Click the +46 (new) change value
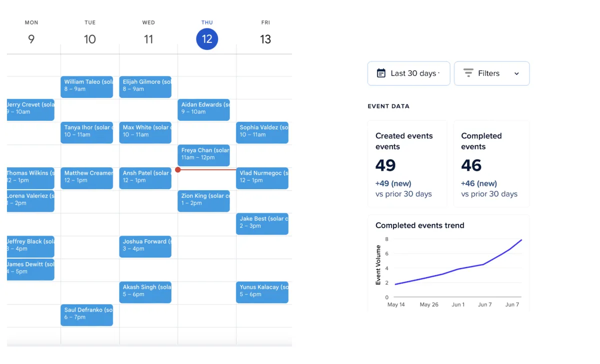Screen dimensions: 600x364 [479, 183]
